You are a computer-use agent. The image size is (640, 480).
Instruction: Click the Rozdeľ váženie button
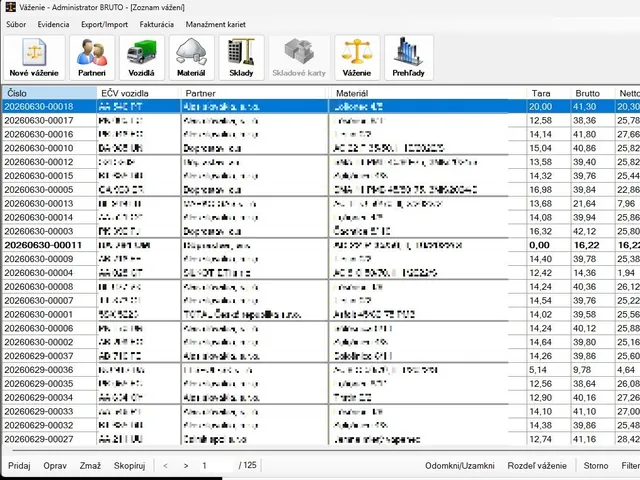click(x=537, y=466)
